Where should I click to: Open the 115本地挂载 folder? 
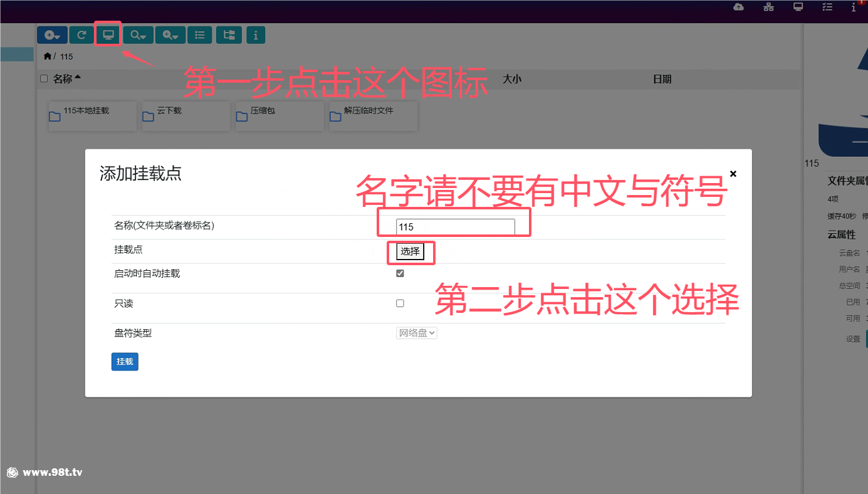92,116
